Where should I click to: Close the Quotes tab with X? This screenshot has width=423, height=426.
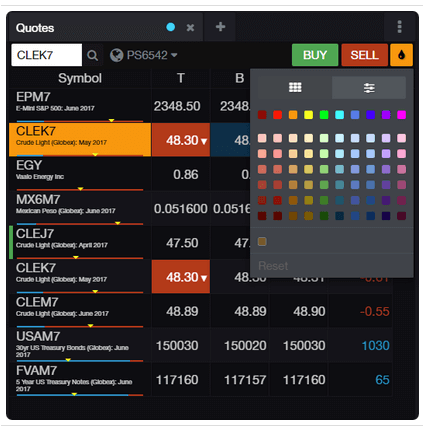click(x=190, y=28)
